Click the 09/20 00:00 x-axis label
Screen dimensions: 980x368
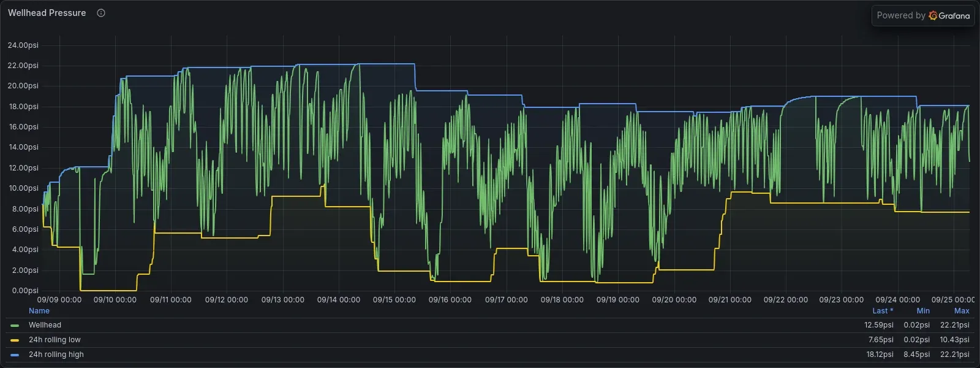point(674,300)
